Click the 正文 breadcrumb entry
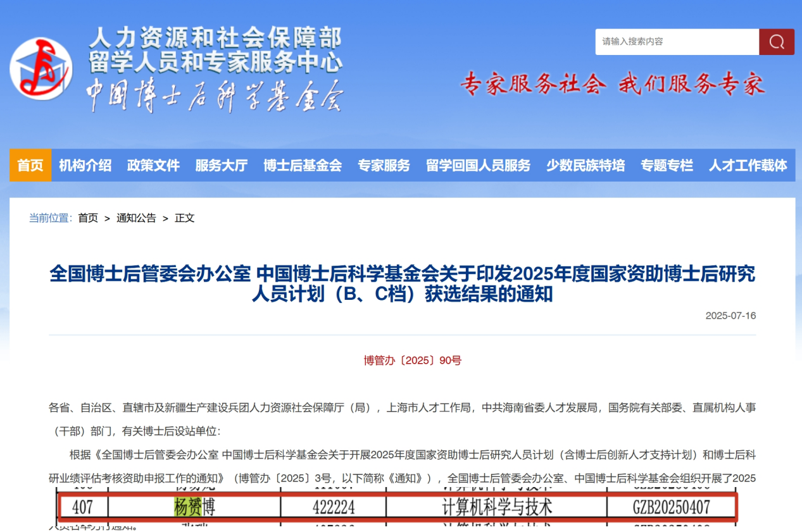The image size is (802, 532). [x=185, y=218]
